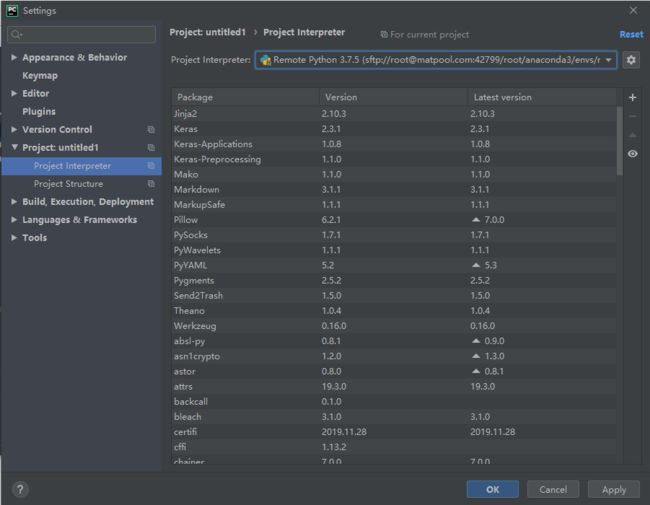
Task: Select the Markdown package row
Action: click(394, 189)
